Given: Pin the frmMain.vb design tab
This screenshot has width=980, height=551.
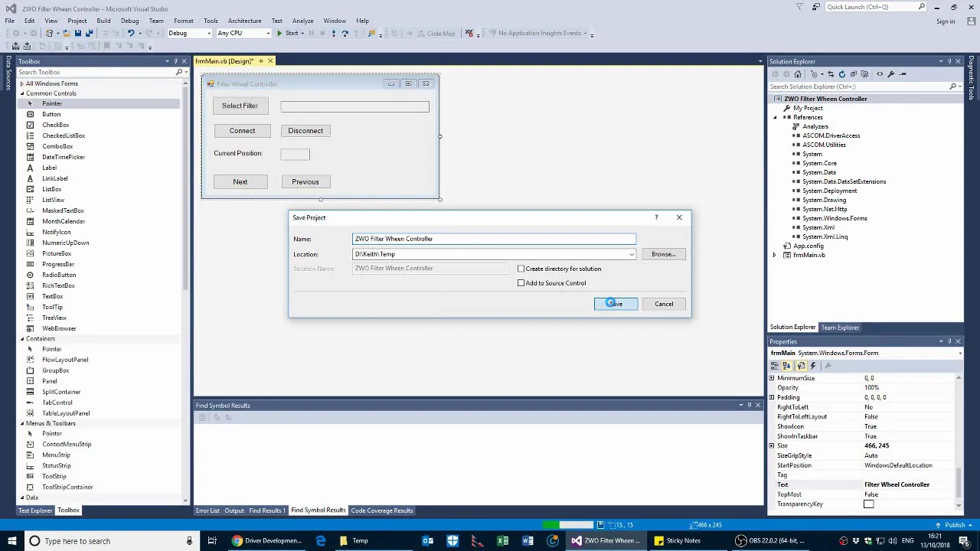Looking at the screenshot, I should point(260,61).
